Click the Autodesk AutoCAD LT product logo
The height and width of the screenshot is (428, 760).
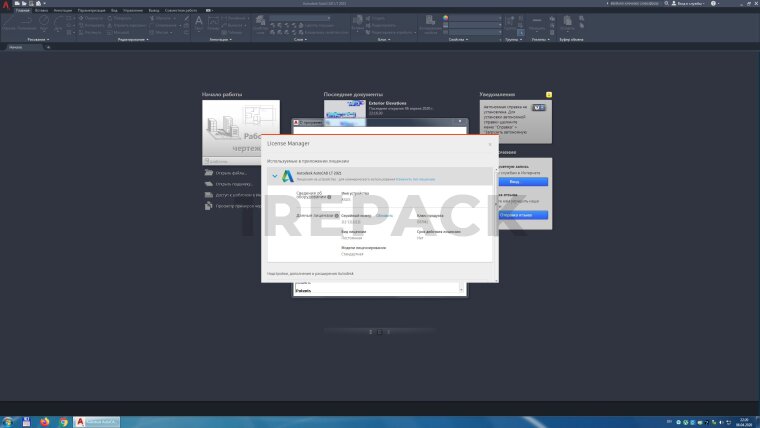point(287,175)
